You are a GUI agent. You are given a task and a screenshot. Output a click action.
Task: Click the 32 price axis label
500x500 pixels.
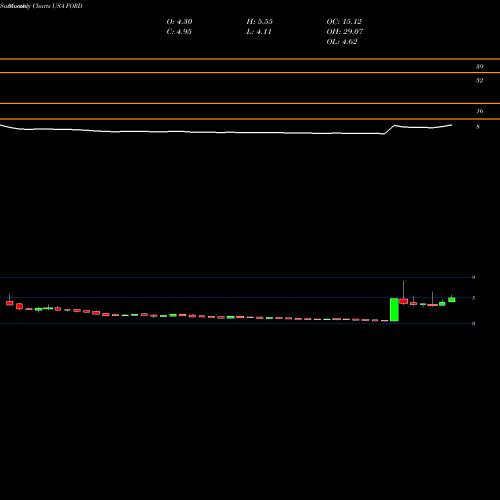479,80
